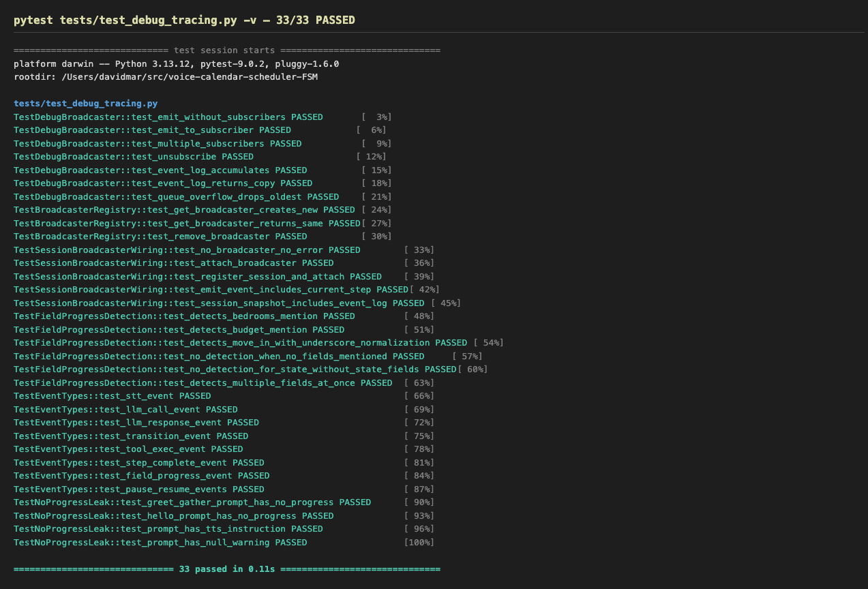Screen dimensions: 868x589
Task: Select test_emit_to_subscriber PASSED row
Action: click(x=200, y=130)
